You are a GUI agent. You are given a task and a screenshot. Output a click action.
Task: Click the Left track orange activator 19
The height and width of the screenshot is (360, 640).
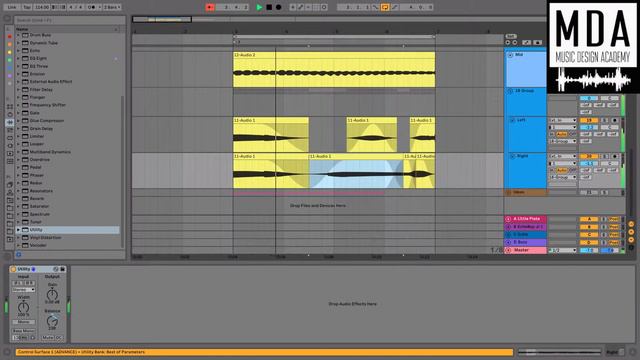click(x=589, y=120)
